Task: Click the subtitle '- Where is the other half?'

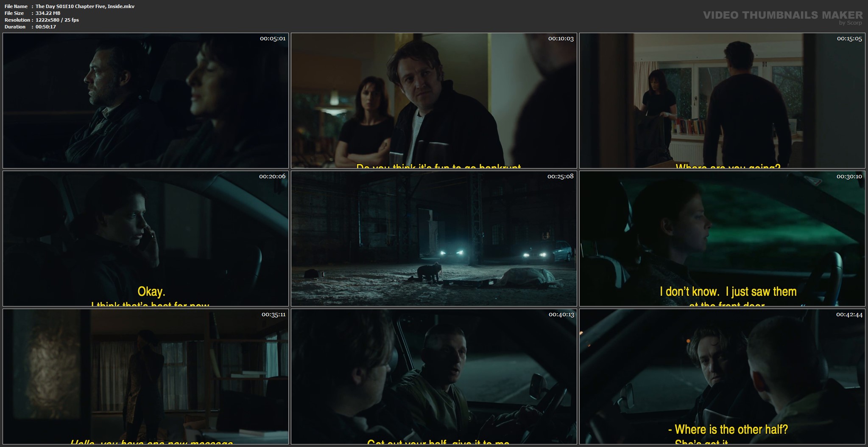Action: pos(728,430)
